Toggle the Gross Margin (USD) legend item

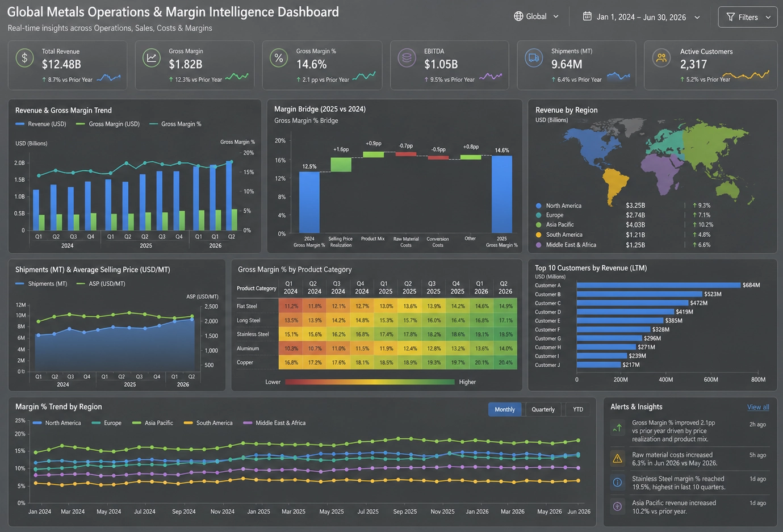click(x=108, y=124)
